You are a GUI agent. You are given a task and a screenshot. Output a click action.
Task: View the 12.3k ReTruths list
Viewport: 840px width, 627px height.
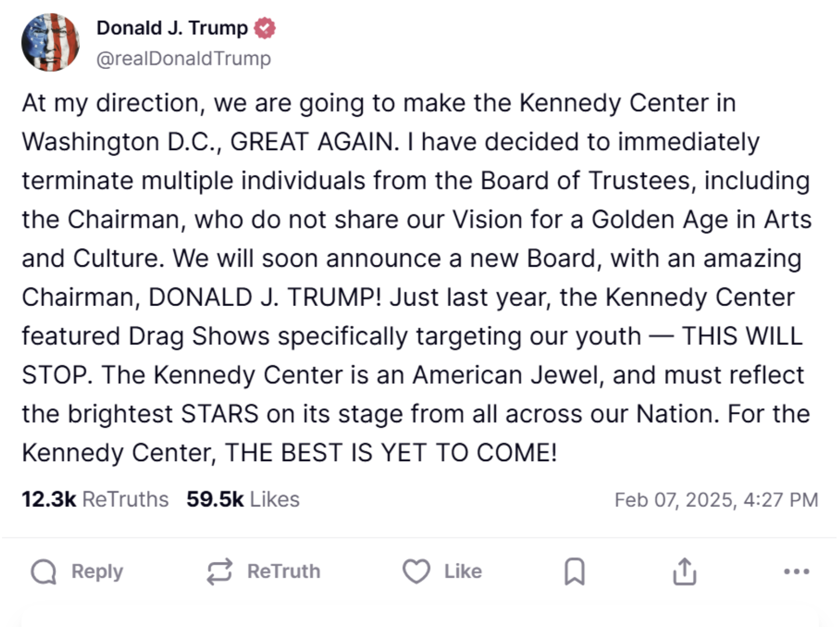click(49, 499)
